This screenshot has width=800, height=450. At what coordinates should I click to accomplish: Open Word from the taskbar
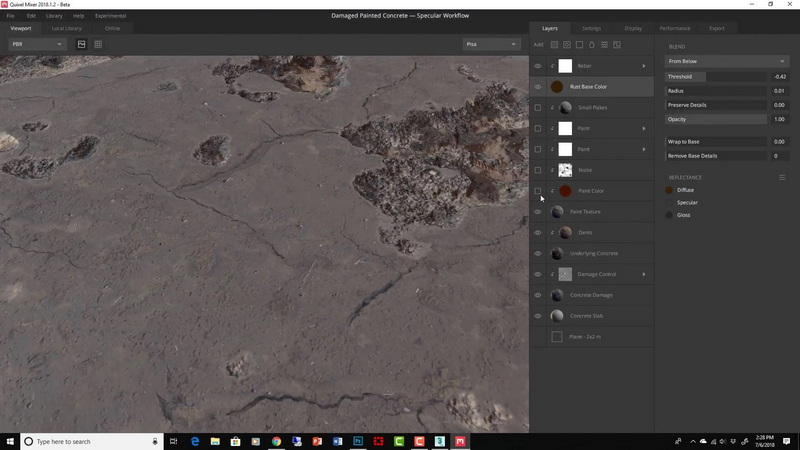tap(338, 441)
